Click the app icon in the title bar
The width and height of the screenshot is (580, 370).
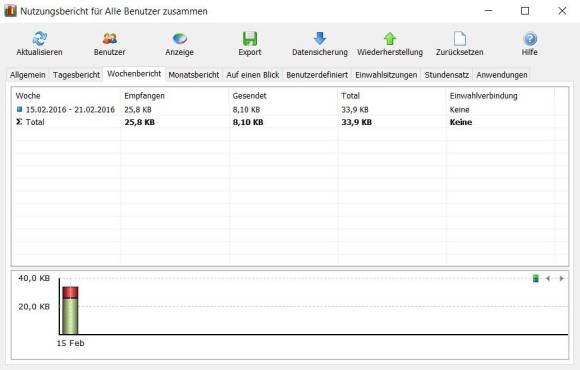(x=10, y=11)
